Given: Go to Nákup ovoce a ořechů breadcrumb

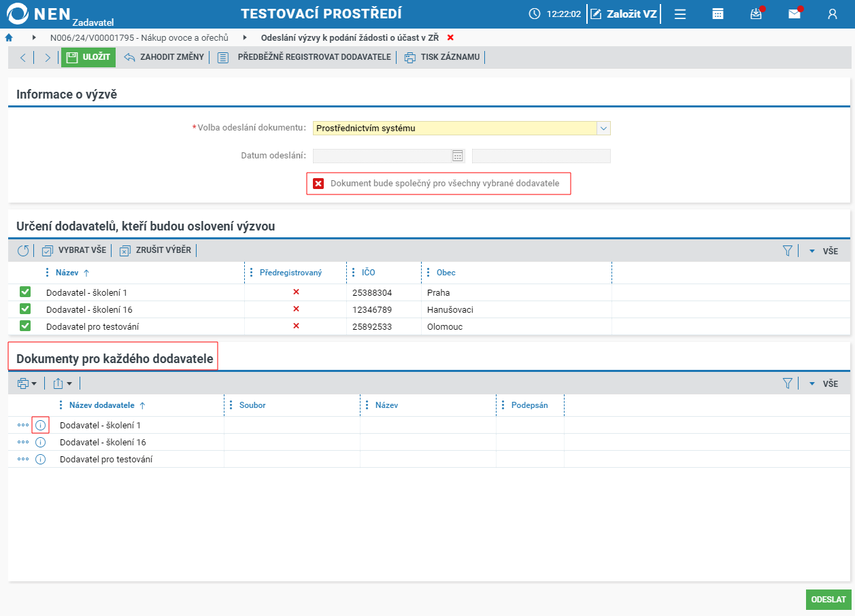Looking at the screenshot, I should coord(139,37).
